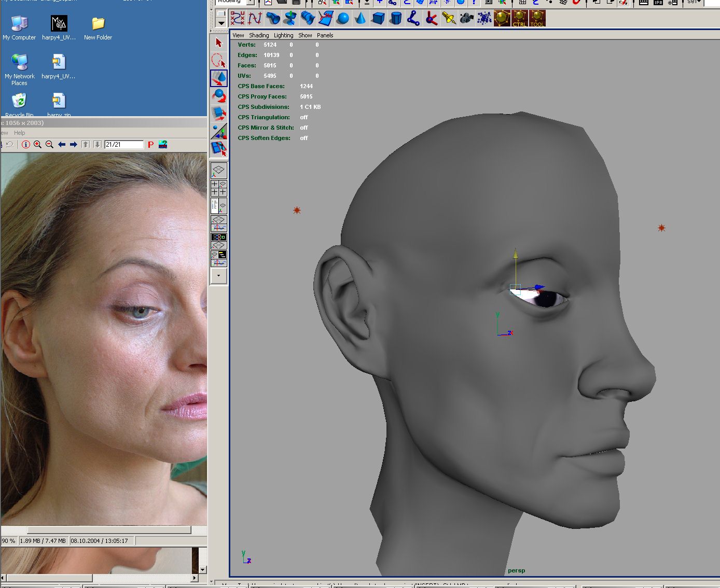The width and height of the screenshot is (720, 588).
Task: Go to previous image with left arrow
Action: 62,145
